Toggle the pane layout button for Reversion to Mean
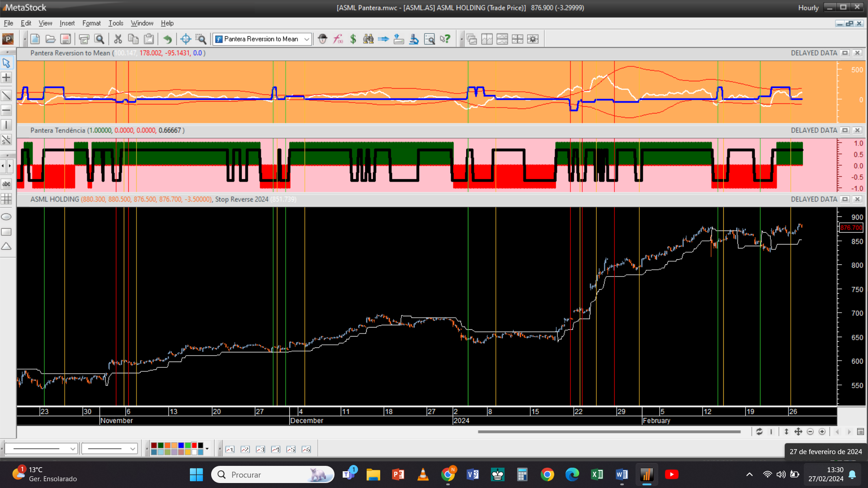This screenshot has height=488, width=868. (x=844, y=53)
